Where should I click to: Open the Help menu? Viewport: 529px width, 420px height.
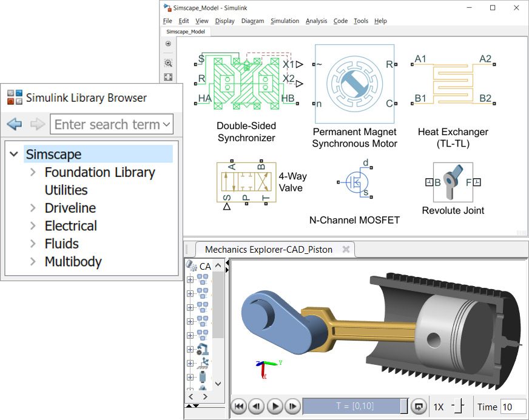click(380, 21)
